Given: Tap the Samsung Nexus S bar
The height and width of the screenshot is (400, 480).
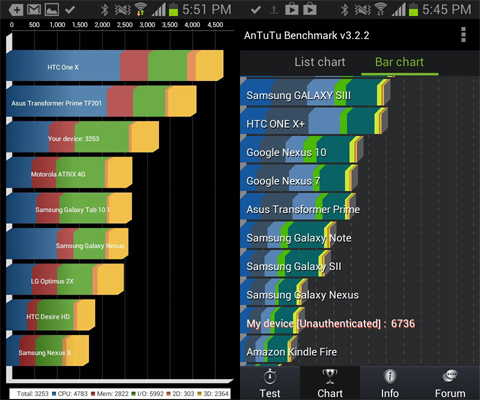Looking at the screenshot, I should (x=48, y=351).
